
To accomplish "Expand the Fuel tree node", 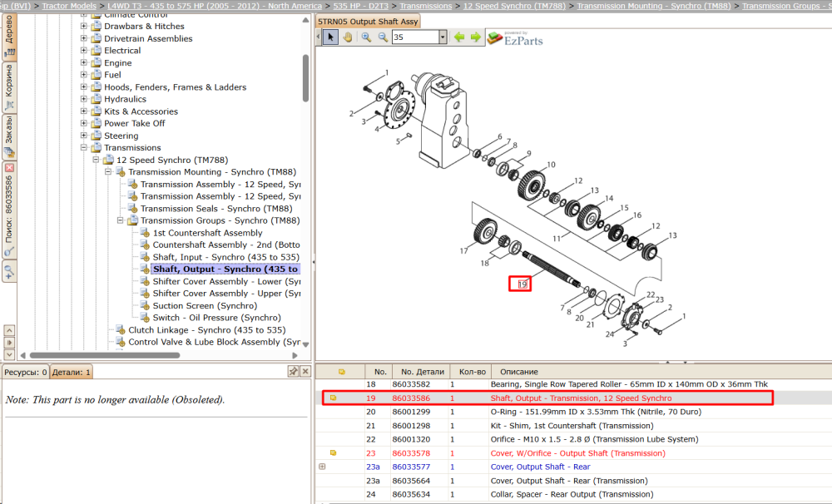I will 84,75.
